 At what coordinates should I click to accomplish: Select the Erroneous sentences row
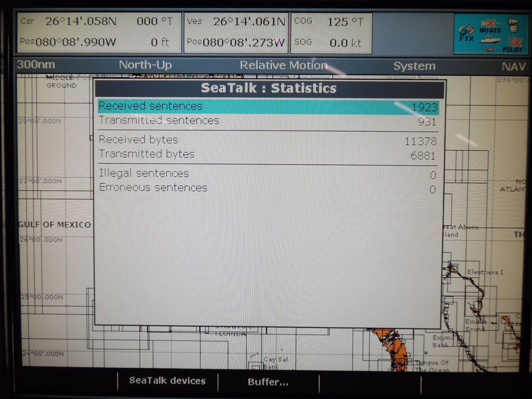point(268,188)
